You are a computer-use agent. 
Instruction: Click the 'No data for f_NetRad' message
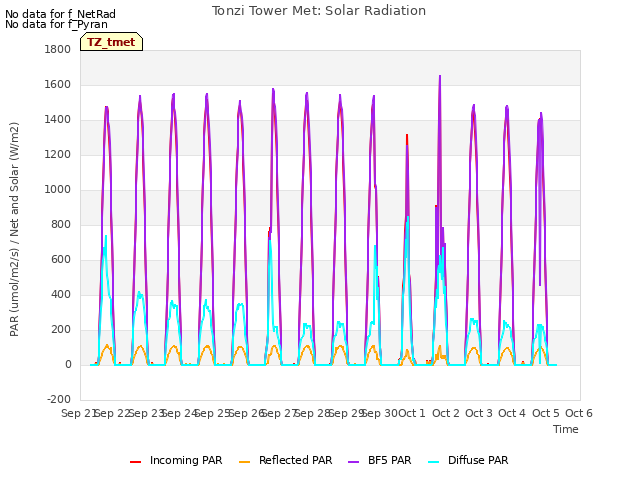click(60, 14)
